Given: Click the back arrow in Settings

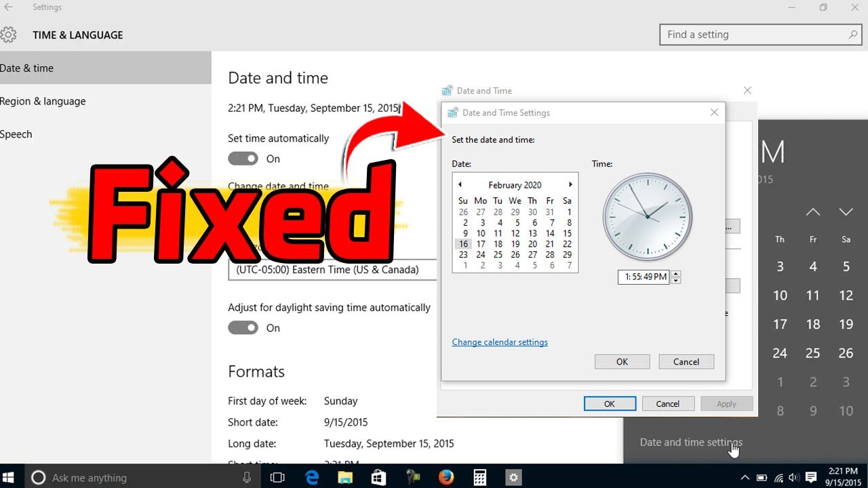Looking at the screenshot, I should click(x=8, y=7).
